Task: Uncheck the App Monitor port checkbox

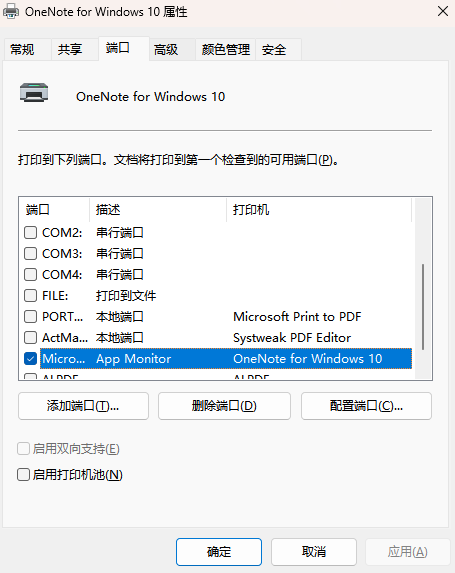Action: click(30, 358)
